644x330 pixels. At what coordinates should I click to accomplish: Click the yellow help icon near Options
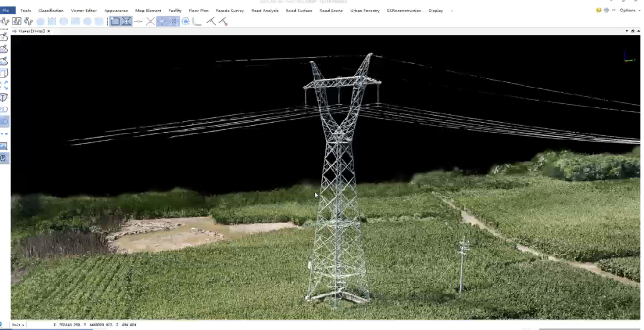[x=599, y=10]
